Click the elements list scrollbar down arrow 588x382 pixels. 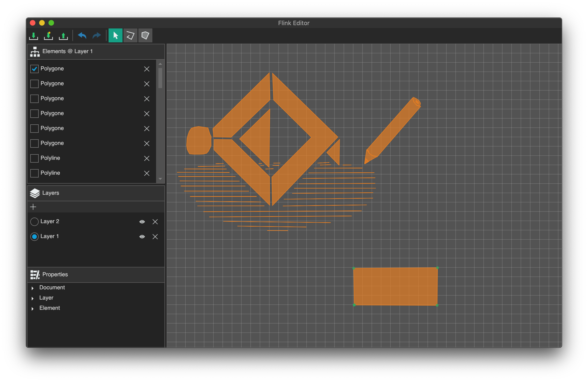point(160,179)
